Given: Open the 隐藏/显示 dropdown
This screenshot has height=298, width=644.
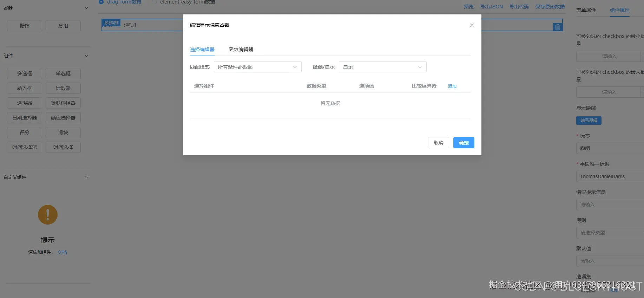Looking at the screenshot, I should [382, 67].
